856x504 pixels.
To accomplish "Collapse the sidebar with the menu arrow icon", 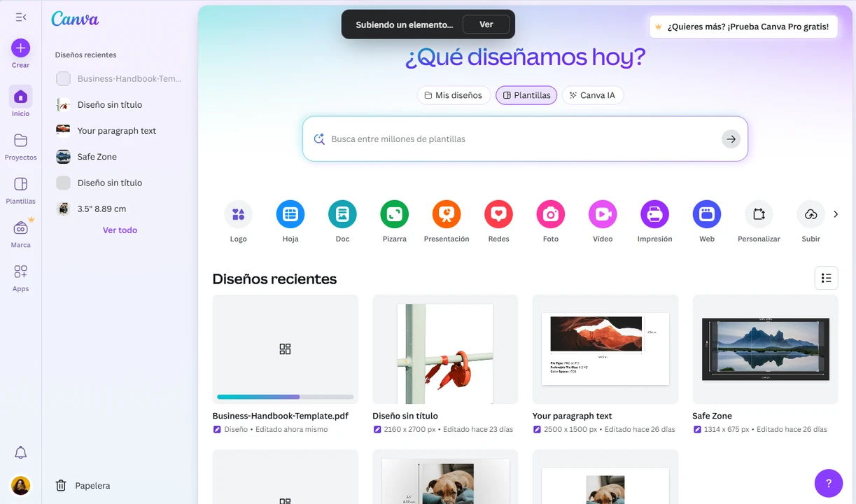I will click(20, 17).
